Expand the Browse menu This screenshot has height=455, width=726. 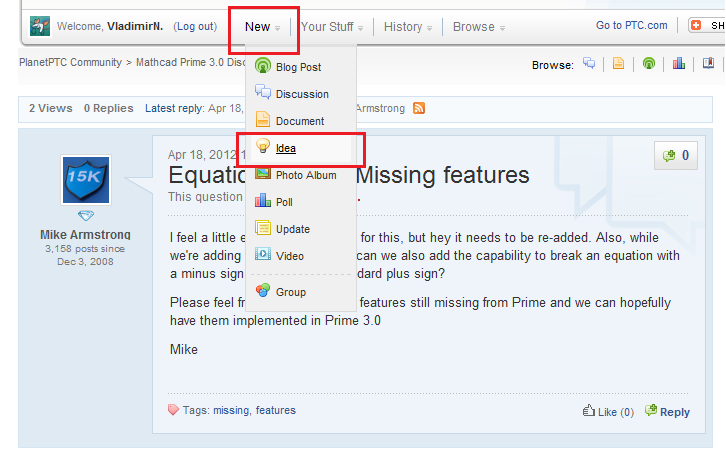pos(479,27)
